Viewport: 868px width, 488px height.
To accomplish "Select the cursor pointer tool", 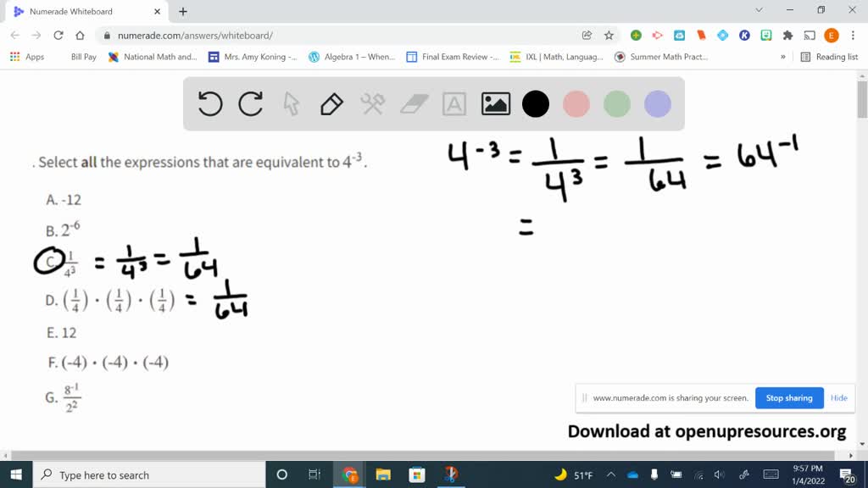I will point(290,103).
